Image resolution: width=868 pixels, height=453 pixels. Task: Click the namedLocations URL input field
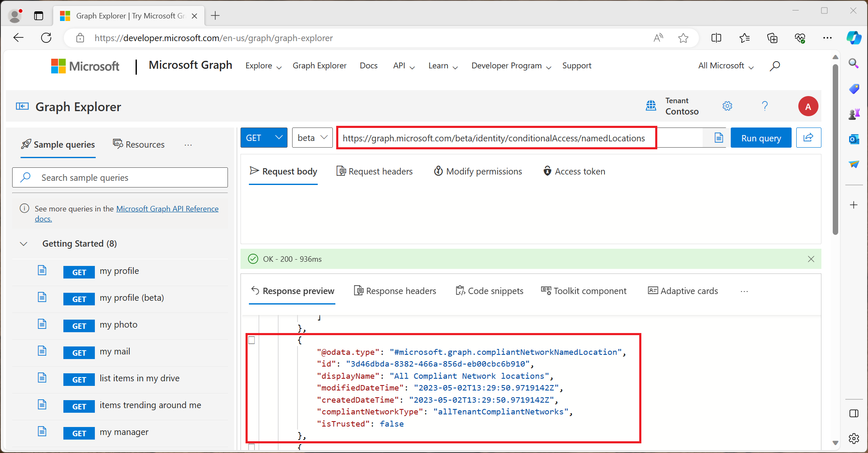coord(495,138)
